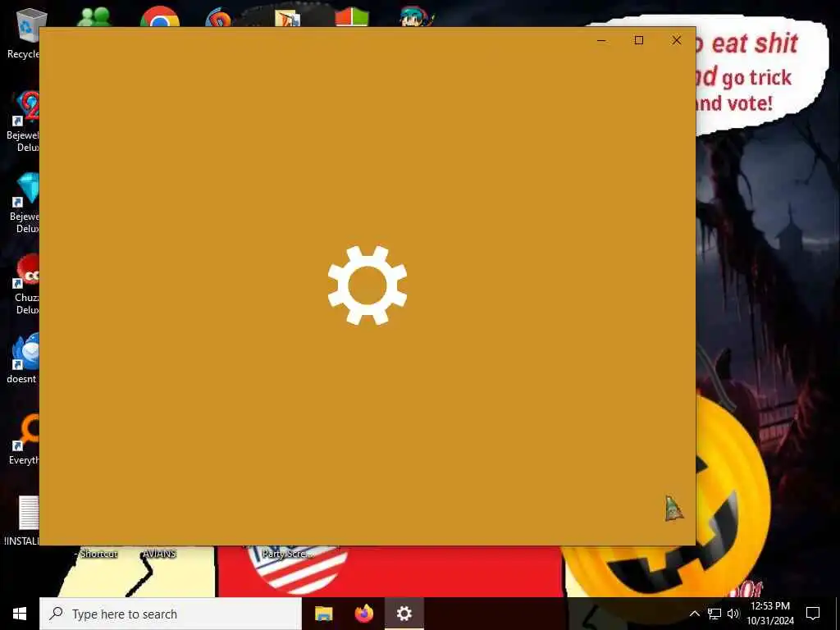840x630 pixels.
Task: Click the Show desktop sliver on taskbar edge
Action: pyautogui.click(x=838, y=614)
